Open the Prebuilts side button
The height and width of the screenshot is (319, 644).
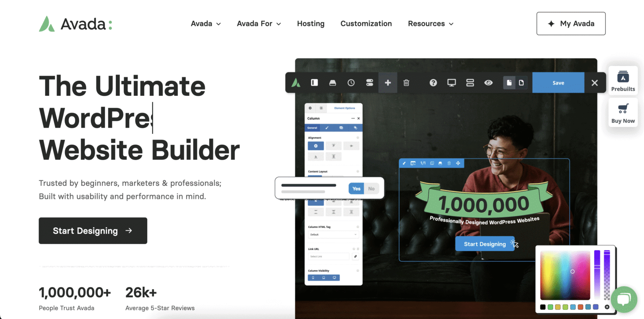(623, 81)
